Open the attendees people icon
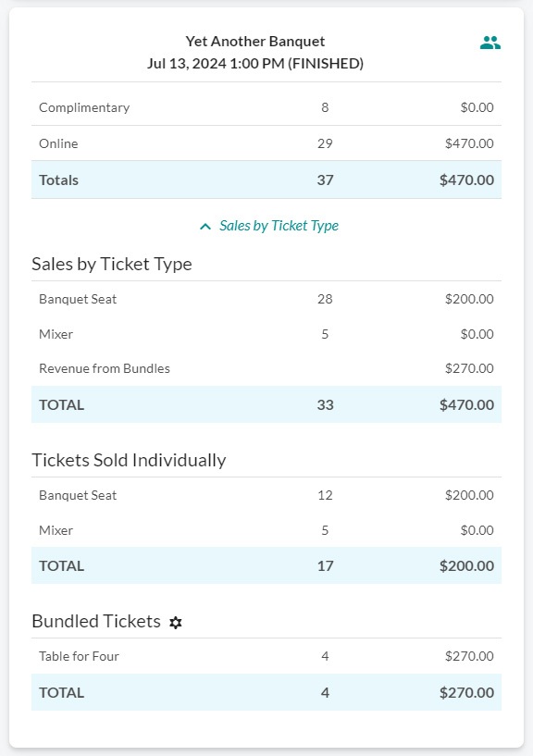 pyautogui.click(x=490, y=43)
